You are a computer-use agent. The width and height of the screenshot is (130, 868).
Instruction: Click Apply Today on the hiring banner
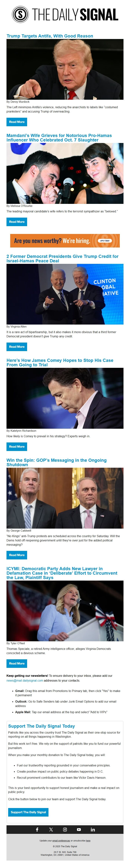105,241
